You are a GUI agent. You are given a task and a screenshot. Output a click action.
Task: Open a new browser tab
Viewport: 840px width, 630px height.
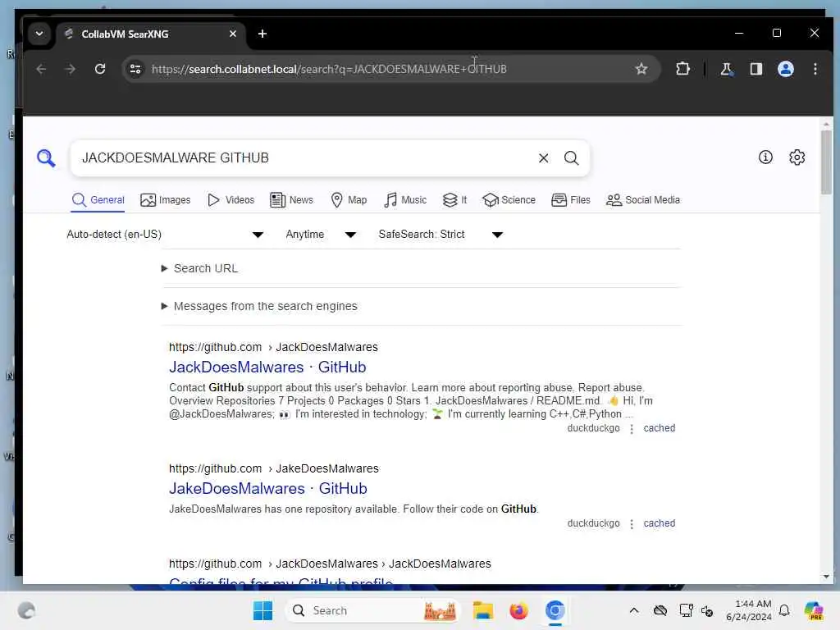pos(262,34)
